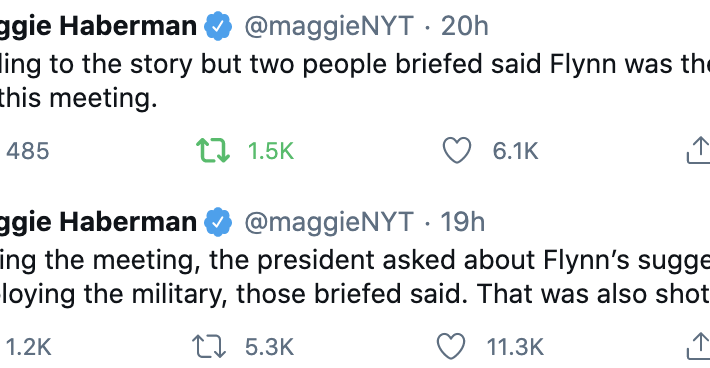Open the 20h timestamp permalink

click(x=465, y=26)
